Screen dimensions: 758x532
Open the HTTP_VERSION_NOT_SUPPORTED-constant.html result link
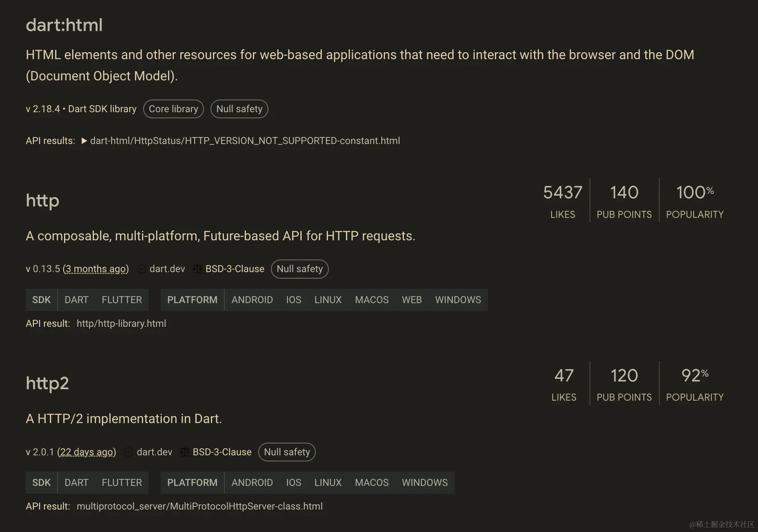tap(245, 141)
